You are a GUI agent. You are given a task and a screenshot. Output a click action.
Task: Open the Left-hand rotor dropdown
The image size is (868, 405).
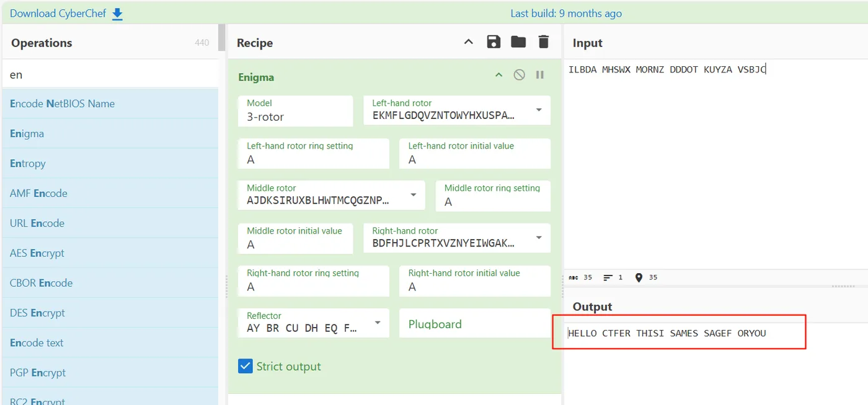(539, 110)
